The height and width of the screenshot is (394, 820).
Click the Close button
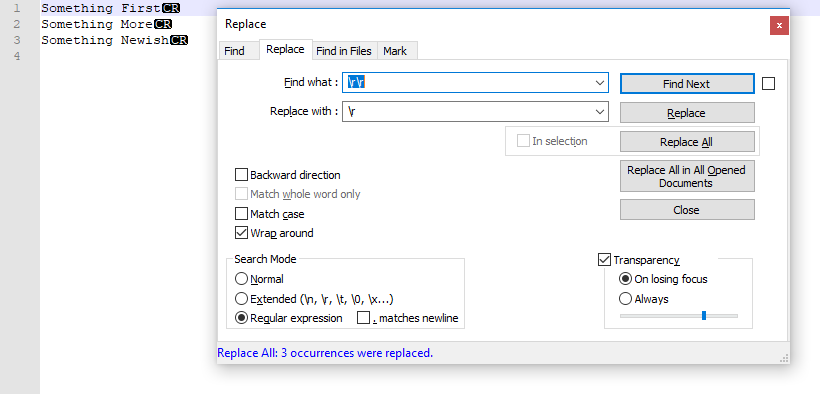(x=687, y=210)
